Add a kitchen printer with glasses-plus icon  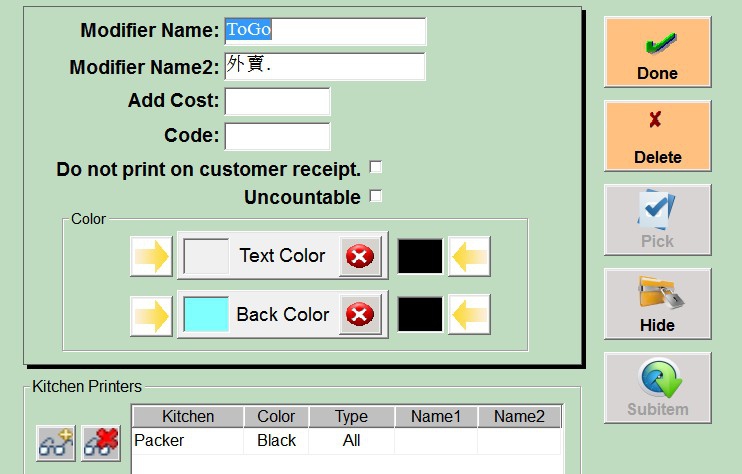tap(56, 444)
